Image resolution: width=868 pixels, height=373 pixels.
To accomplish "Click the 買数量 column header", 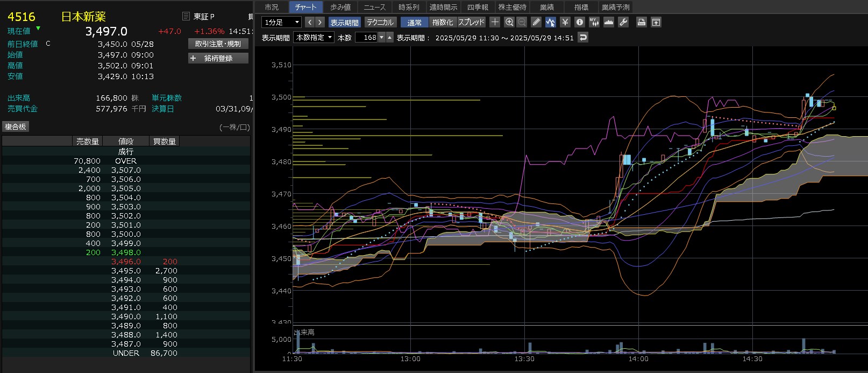I will [x=165, y=141].
